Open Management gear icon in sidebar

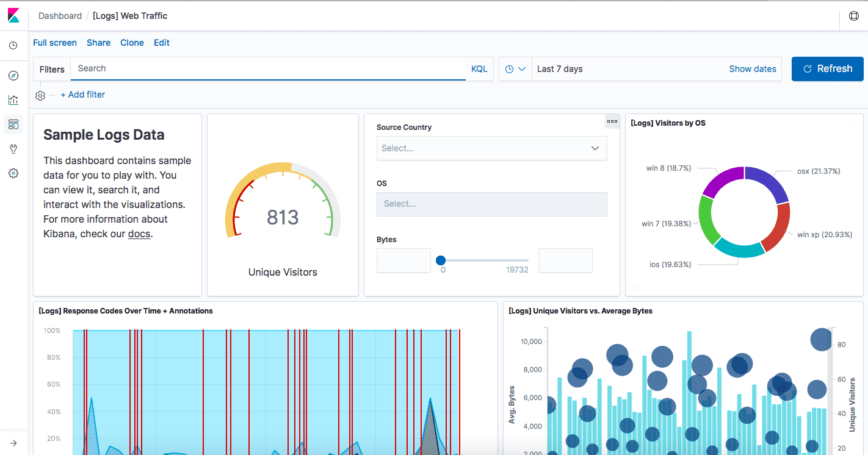pyautogui.click(x=13, y=173)
